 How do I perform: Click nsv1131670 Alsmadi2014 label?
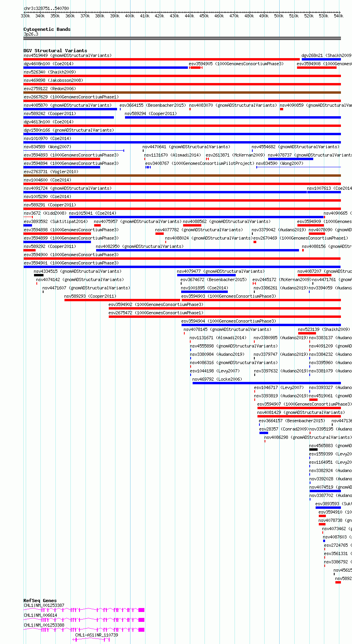coord(172,155)
